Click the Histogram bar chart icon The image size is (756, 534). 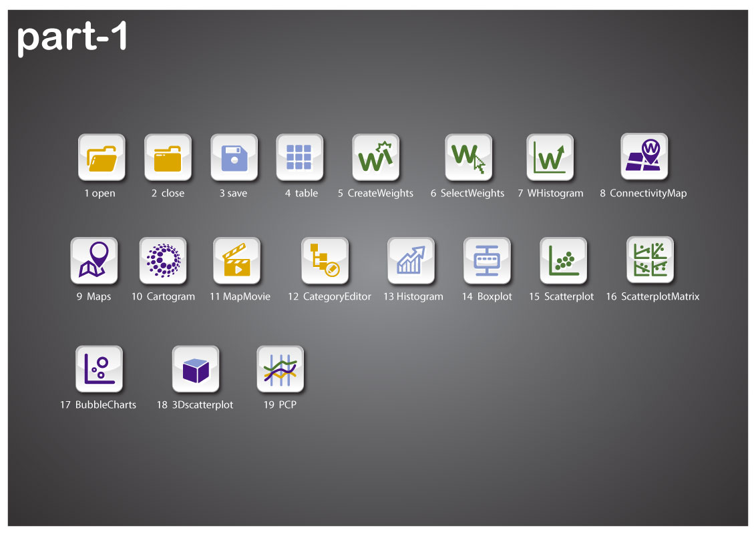coord(411,261)
